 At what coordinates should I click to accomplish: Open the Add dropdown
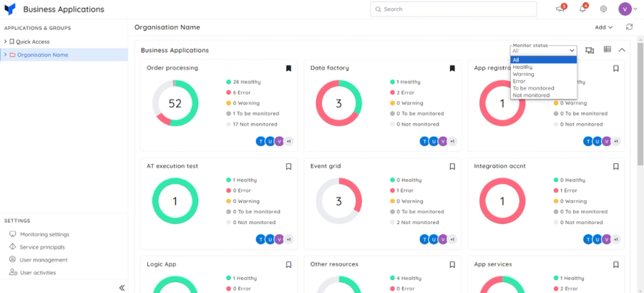[604, 27]
